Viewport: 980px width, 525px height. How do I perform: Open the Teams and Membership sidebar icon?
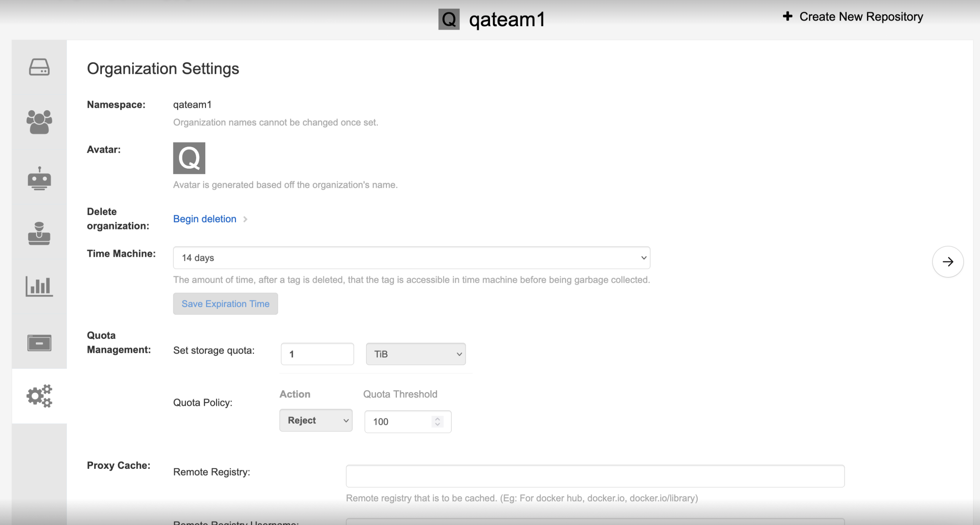coord(39,122)
